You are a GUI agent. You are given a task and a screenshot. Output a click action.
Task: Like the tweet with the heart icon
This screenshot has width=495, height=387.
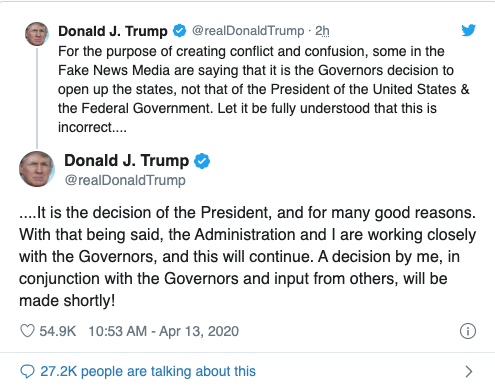27,331
